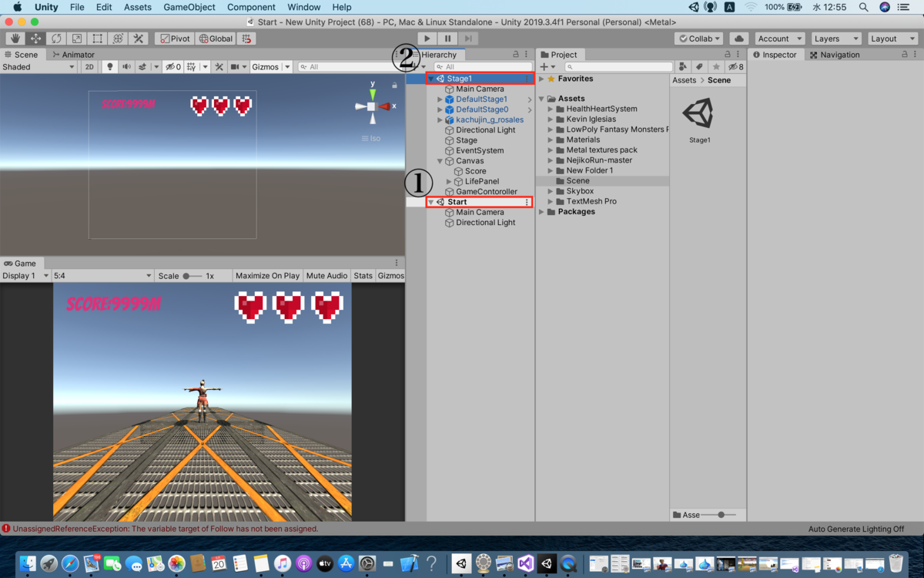Adjust Game view Scale slider

click(x=192, y=275)
